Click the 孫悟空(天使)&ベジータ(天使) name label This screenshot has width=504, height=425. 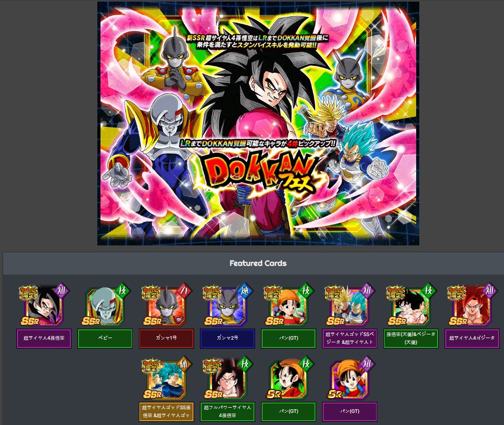411,338
